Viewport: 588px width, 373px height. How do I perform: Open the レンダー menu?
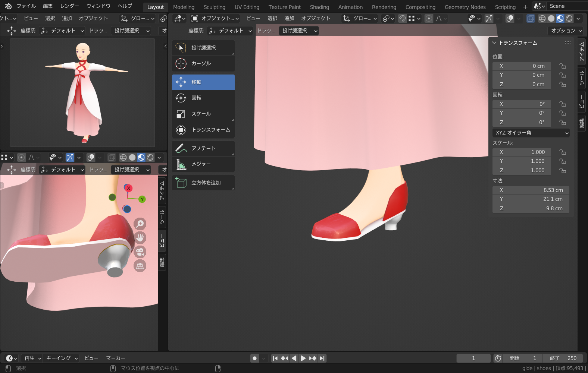69,6
